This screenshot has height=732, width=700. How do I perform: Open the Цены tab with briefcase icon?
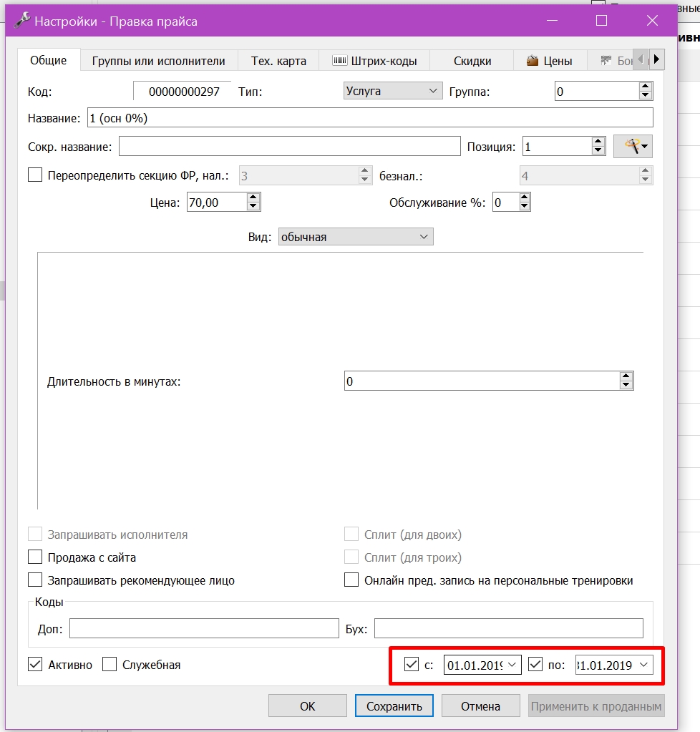pos(550,61)
